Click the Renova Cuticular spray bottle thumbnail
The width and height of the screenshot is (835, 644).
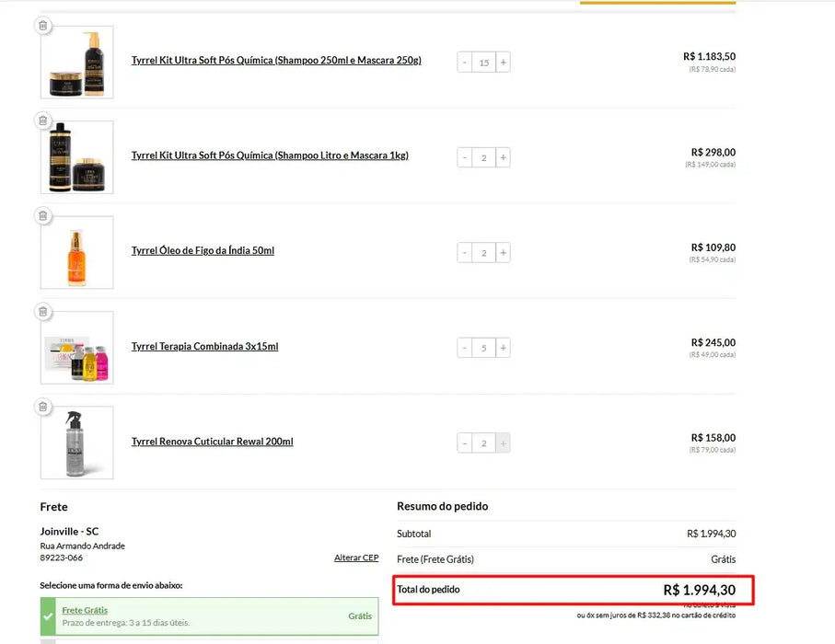click(x=77, y=443)
